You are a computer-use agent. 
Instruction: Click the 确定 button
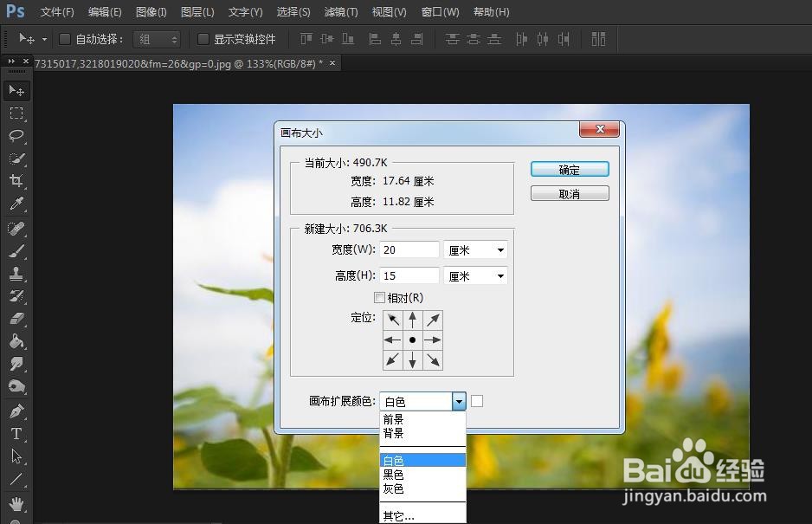569,169
